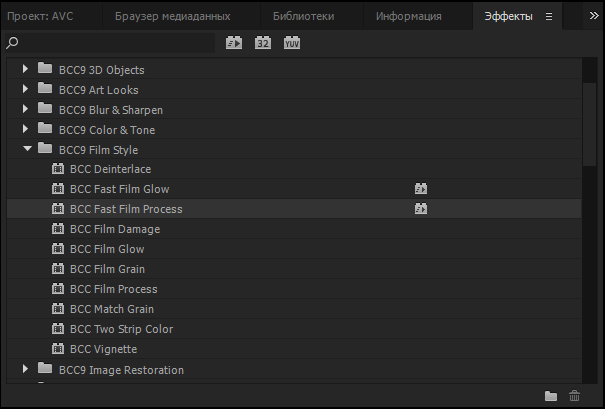Viewport: 605px width, 409px height.
Task: Select the BCC9 Film Style label
Action: click(x=98, y=150)
